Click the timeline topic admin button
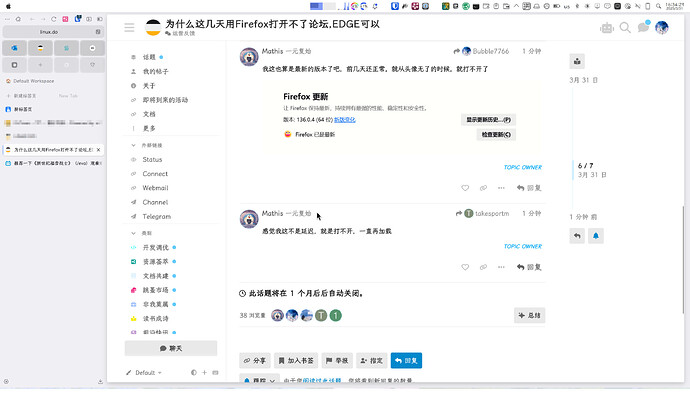The height and width of the screenshot is (410, 690). pos(577,61)
